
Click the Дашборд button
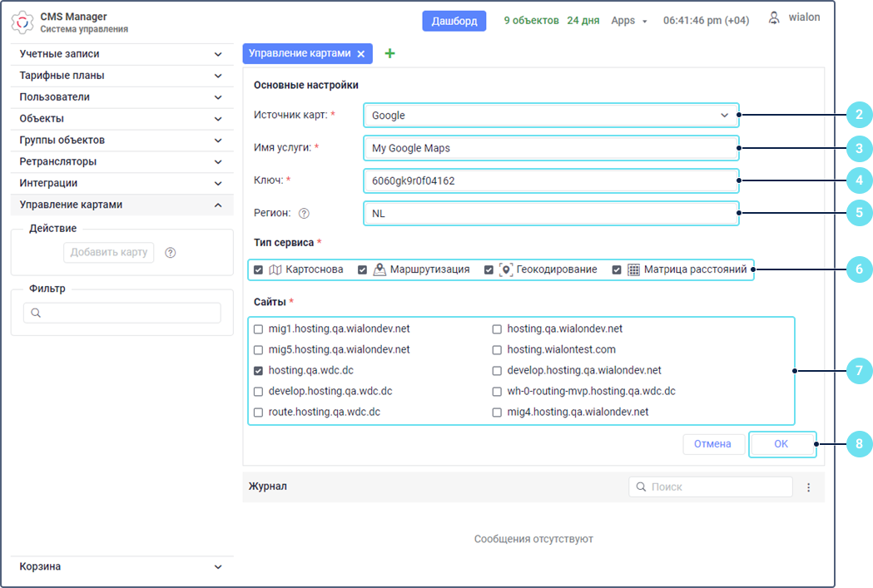click(454, 21)
